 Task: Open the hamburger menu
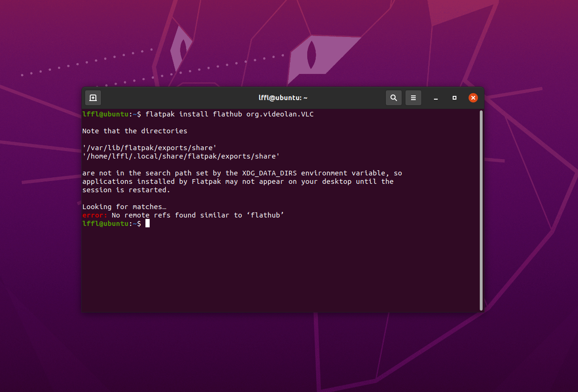[413, 98]
